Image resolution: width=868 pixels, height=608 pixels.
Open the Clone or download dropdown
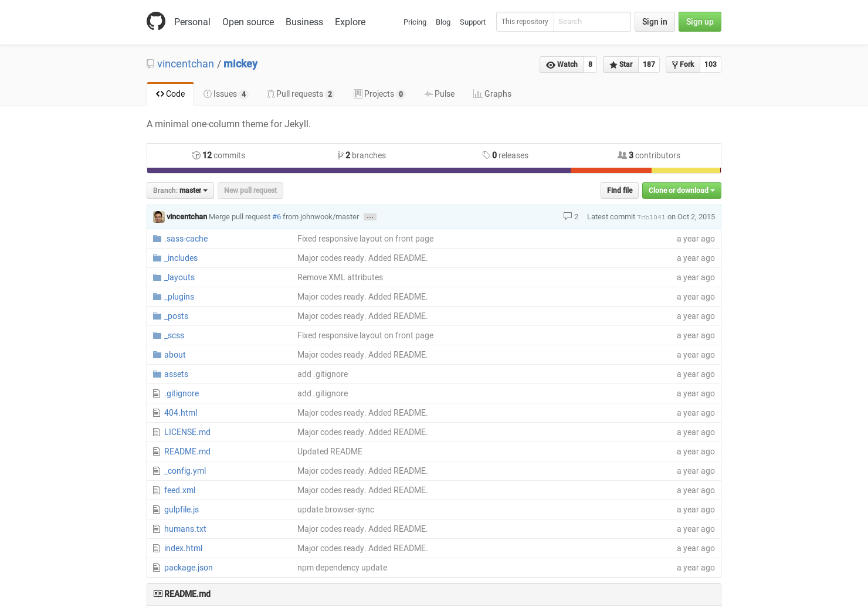point(681,191)
